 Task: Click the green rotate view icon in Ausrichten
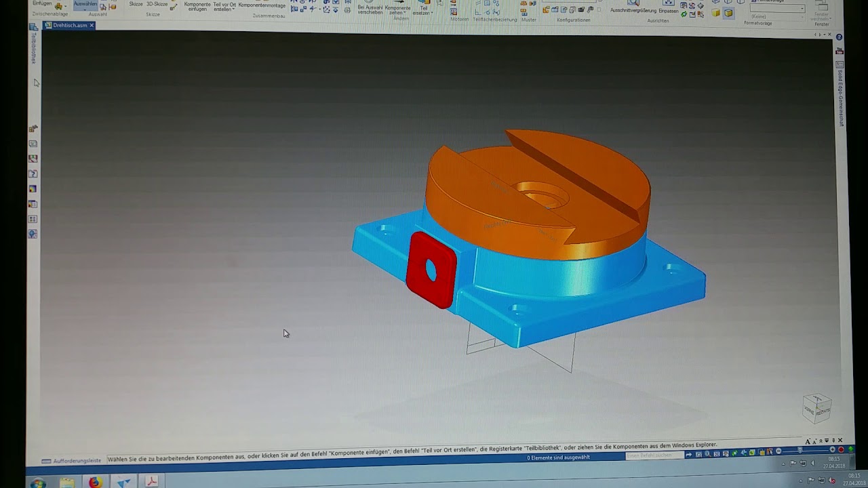[684, 14]
